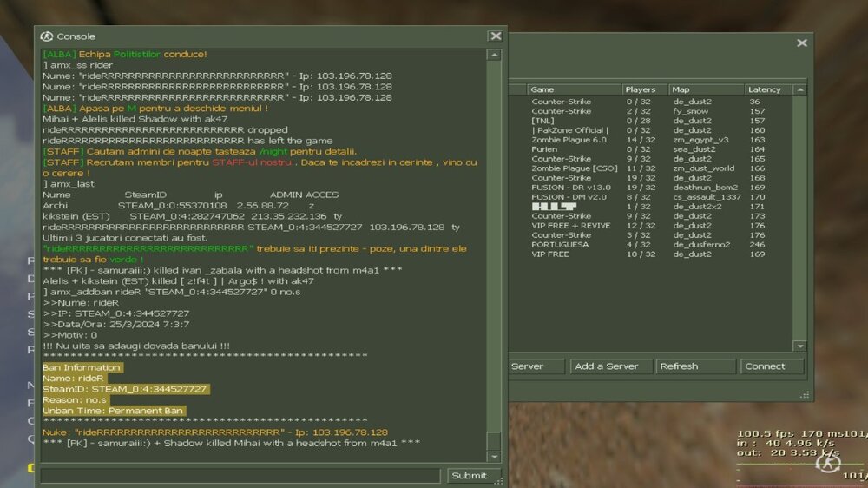Screen dimensions: 868x488
Task: Click the Refresh button
Action: pyautogui.click(x=694, y=366)
